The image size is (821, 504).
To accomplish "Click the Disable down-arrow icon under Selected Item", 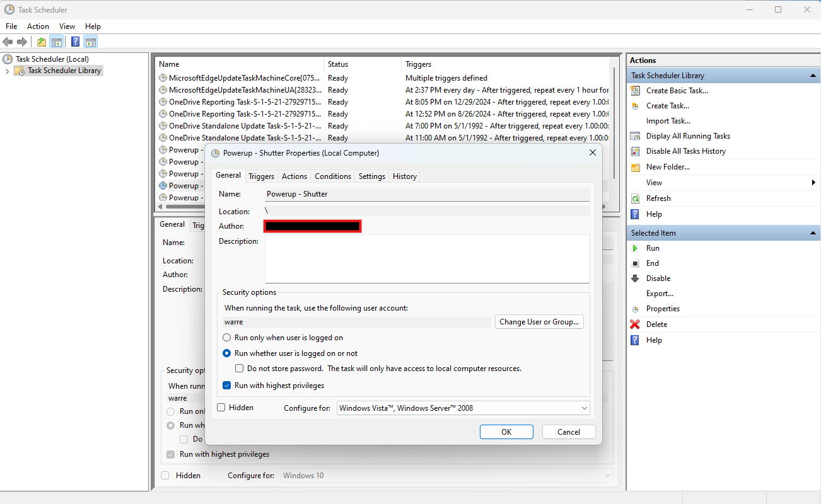I will coord(635,278).
